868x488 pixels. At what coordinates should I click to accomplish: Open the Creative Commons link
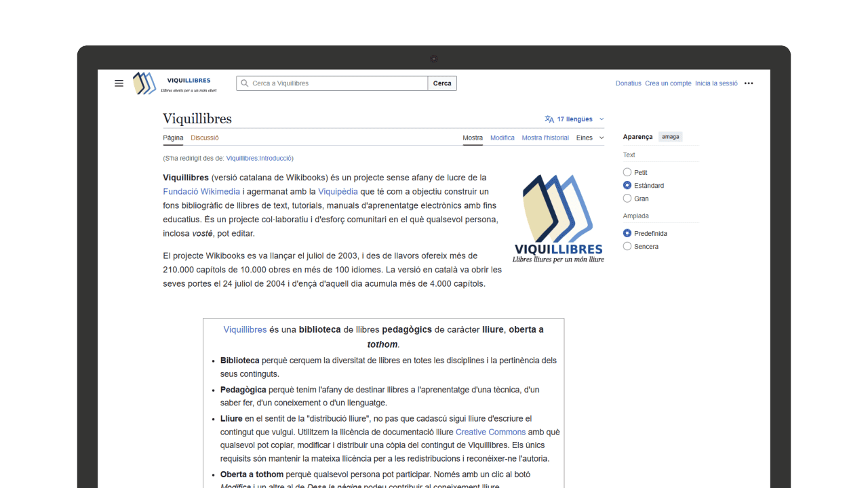coord(490,432)
